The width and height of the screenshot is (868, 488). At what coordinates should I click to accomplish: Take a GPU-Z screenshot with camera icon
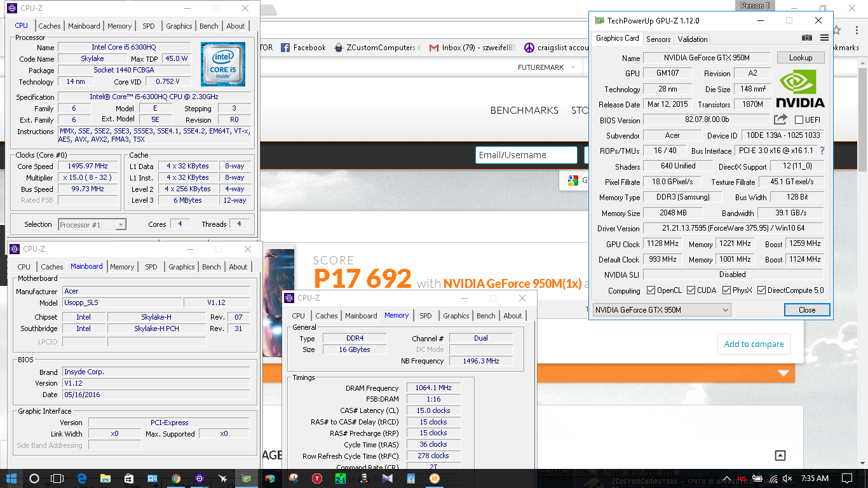tap(807, 38)
